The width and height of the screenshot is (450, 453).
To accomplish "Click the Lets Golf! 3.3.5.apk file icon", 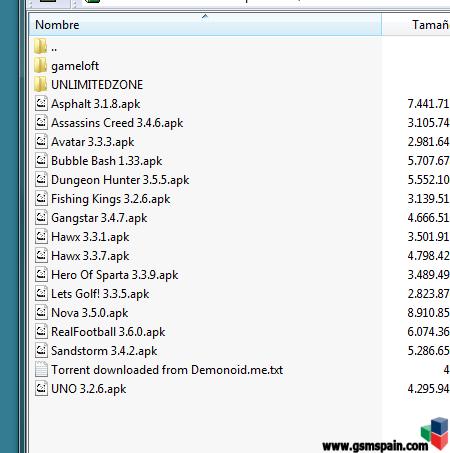I will 41,293.
